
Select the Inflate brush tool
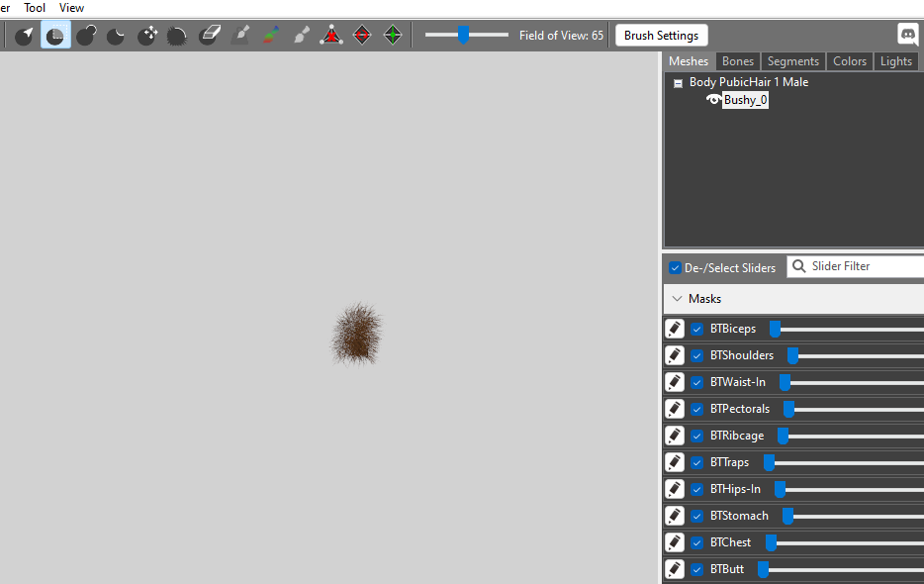click(x=87, y=36)
